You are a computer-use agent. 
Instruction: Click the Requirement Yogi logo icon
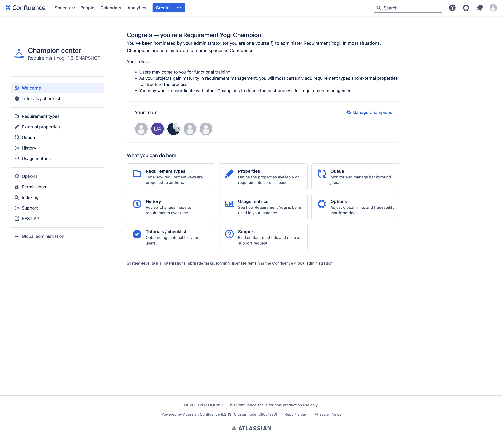(19, 53)
